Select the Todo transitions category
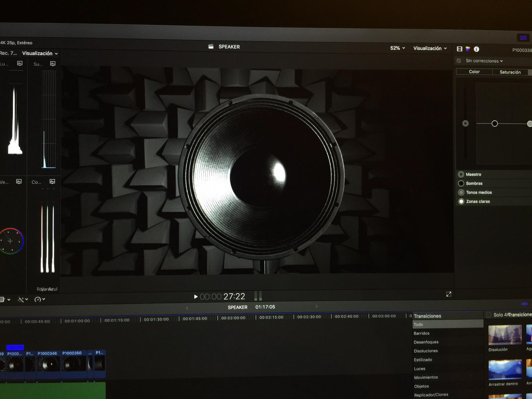Screen dimensions: 532x399 pos(448,324)
